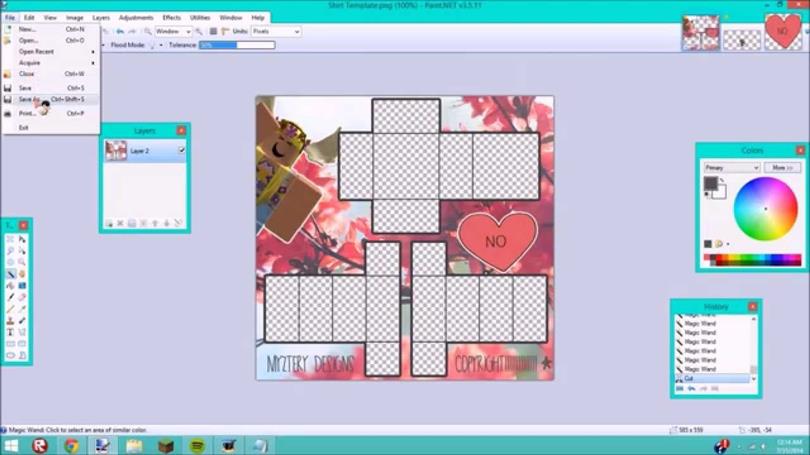The height and width of the screenshot is (455, 810).
Task: Select the Color Picker eyedropper tool
Action: 22,309
